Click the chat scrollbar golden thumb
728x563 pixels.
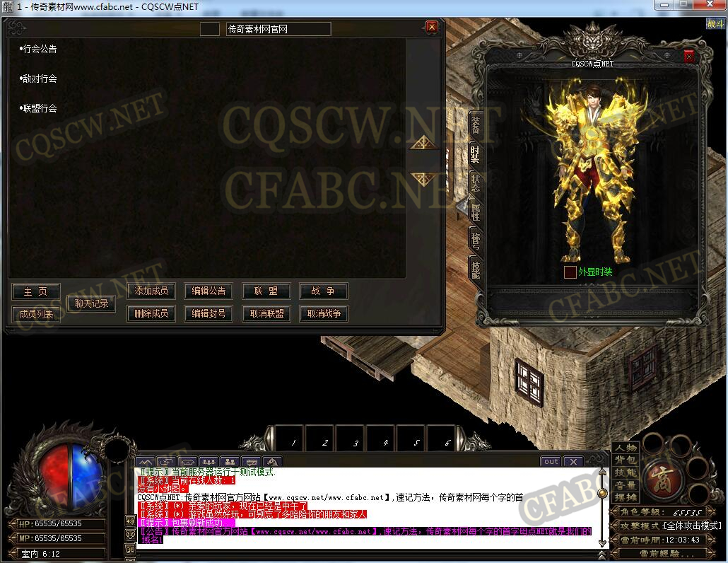tap(603, 493)
